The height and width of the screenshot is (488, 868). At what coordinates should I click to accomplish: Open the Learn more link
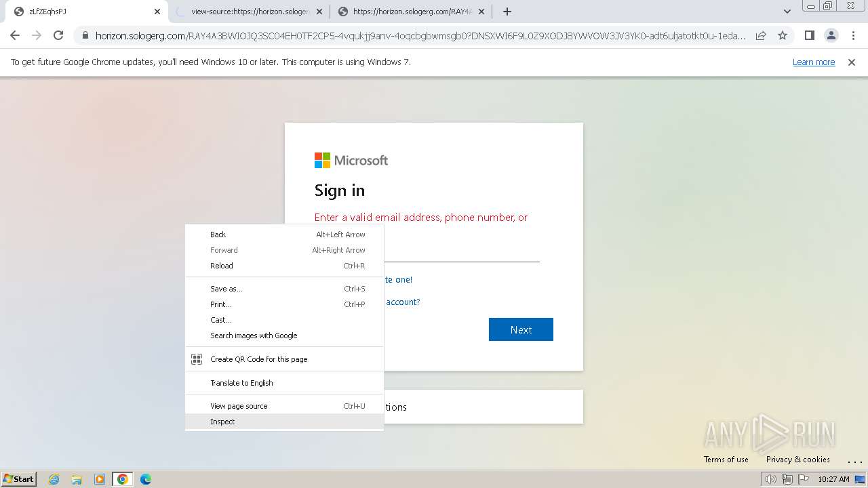814,62
